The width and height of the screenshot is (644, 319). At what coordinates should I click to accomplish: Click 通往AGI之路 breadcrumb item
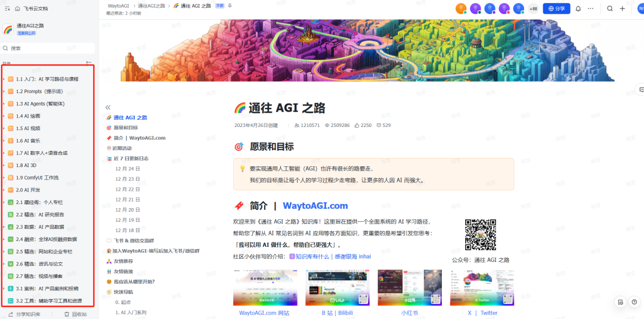click(152, 6)
